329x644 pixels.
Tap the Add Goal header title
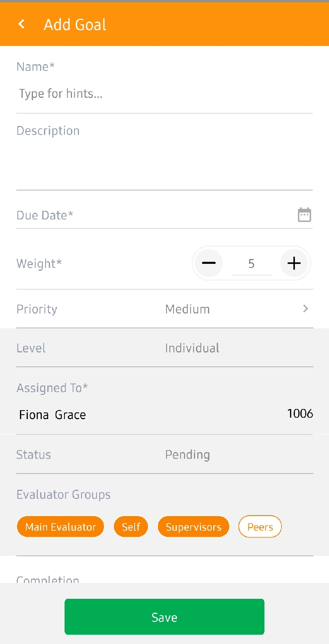coord(75,24)
